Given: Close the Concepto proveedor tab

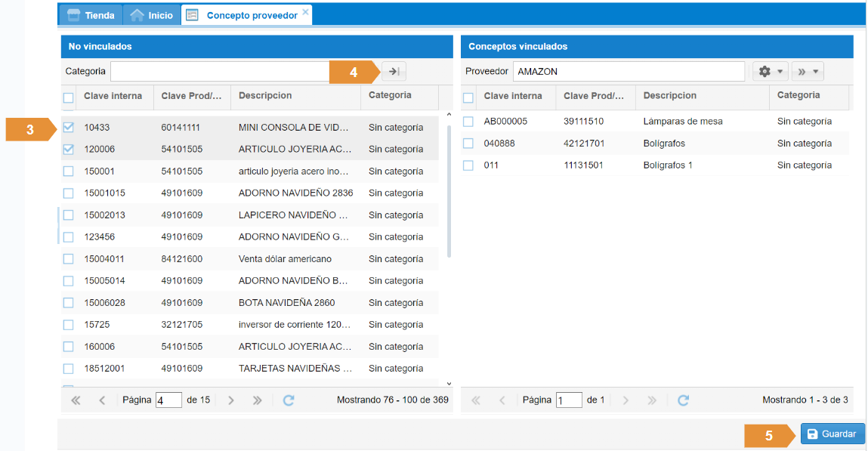Looking at the screenshot, I should click(305, 12).
